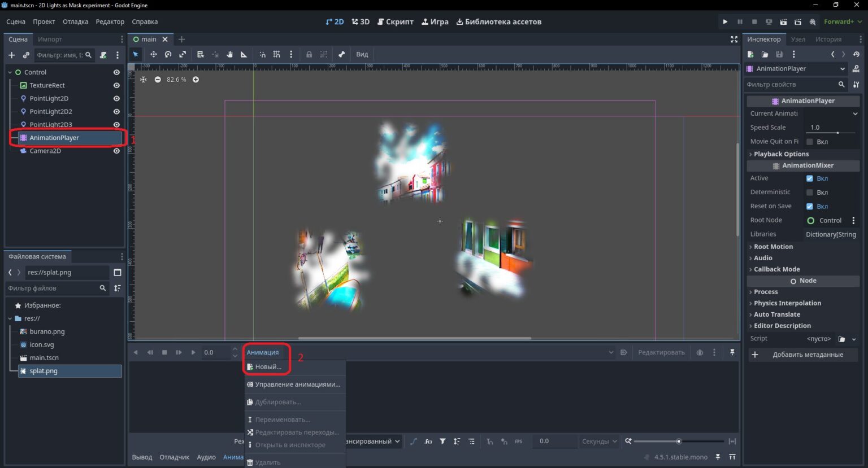Select the Pan mode hand tool
The height and width of the screenshot is (468, 868).
click(x=229, y=54)
